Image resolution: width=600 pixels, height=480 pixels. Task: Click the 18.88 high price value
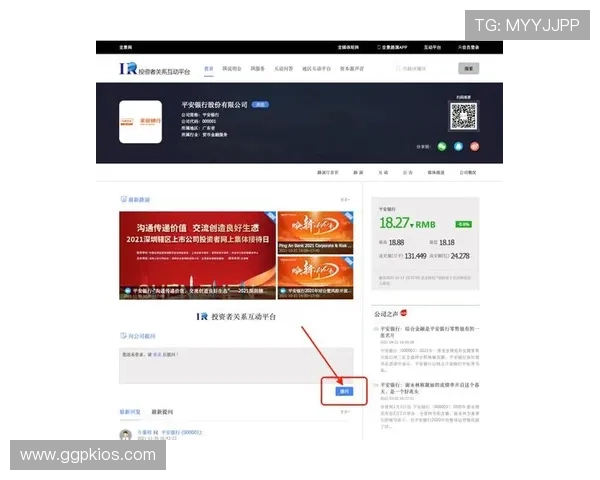click(x=396, y=243)
